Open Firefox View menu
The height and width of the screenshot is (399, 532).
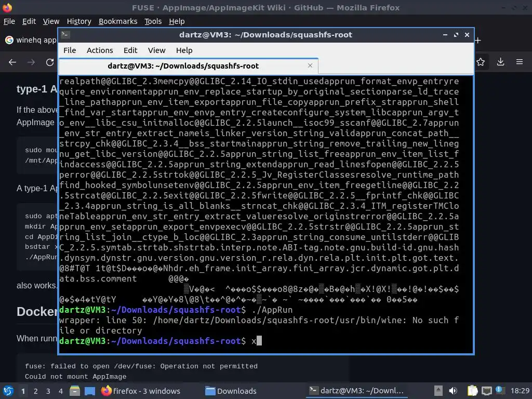point(51,21)
